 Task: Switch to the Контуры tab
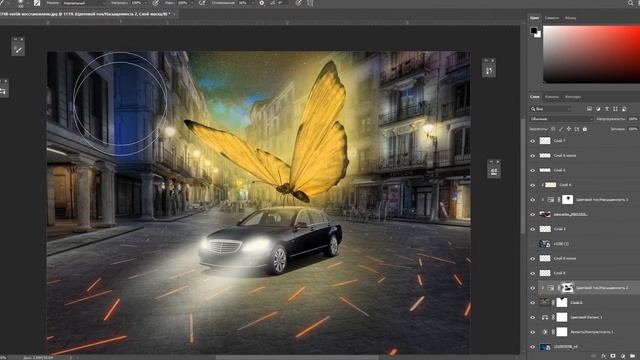point(573,97)
